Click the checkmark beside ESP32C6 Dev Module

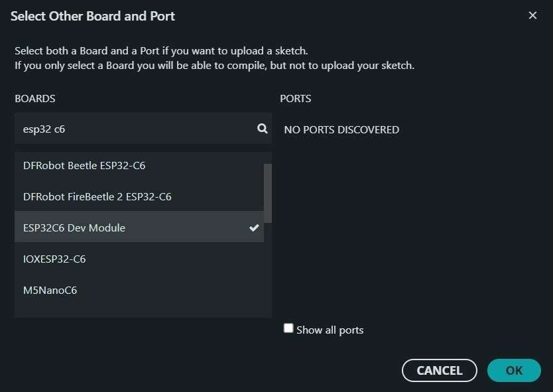coord(254,228)
